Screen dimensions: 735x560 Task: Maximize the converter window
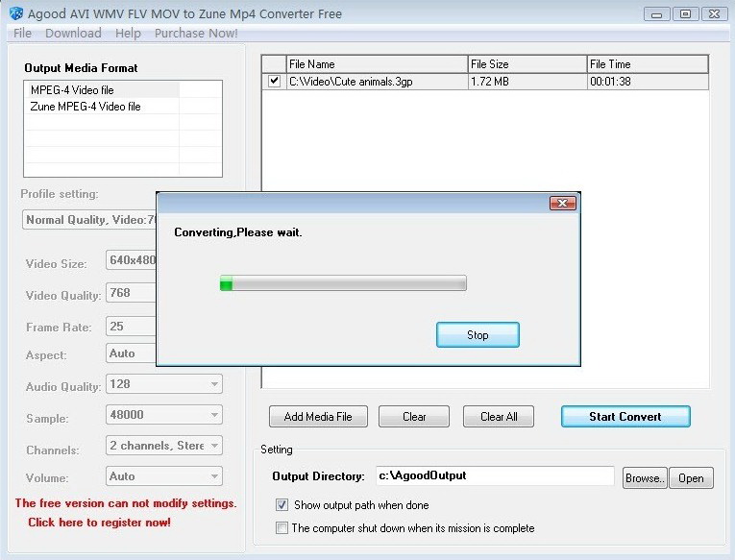685,14
